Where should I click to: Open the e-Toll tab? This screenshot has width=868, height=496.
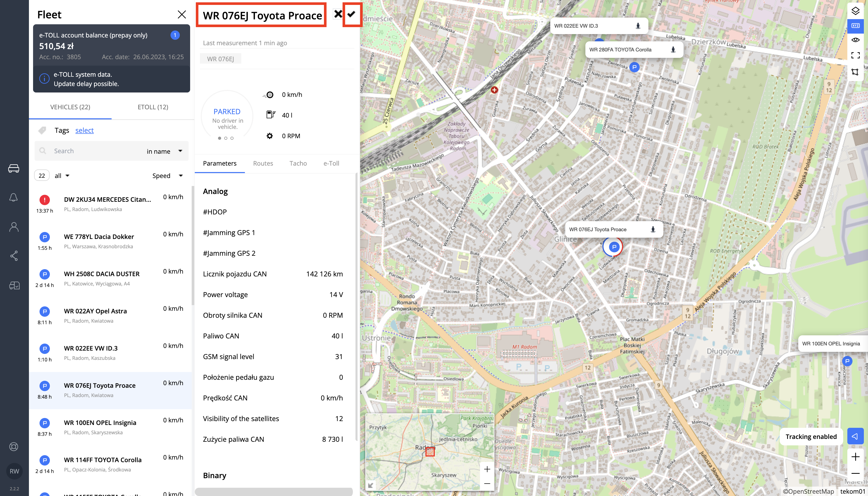(x=331, y=163)
